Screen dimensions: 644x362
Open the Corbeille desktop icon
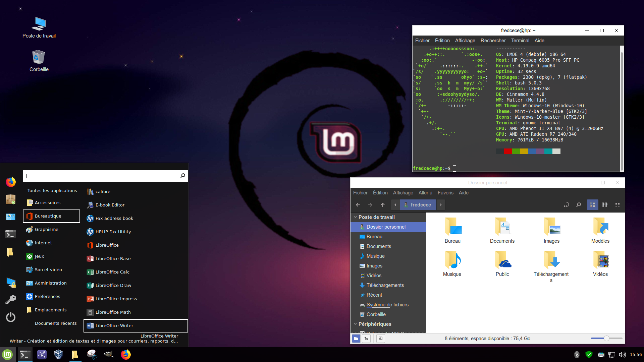pos(39,61)
